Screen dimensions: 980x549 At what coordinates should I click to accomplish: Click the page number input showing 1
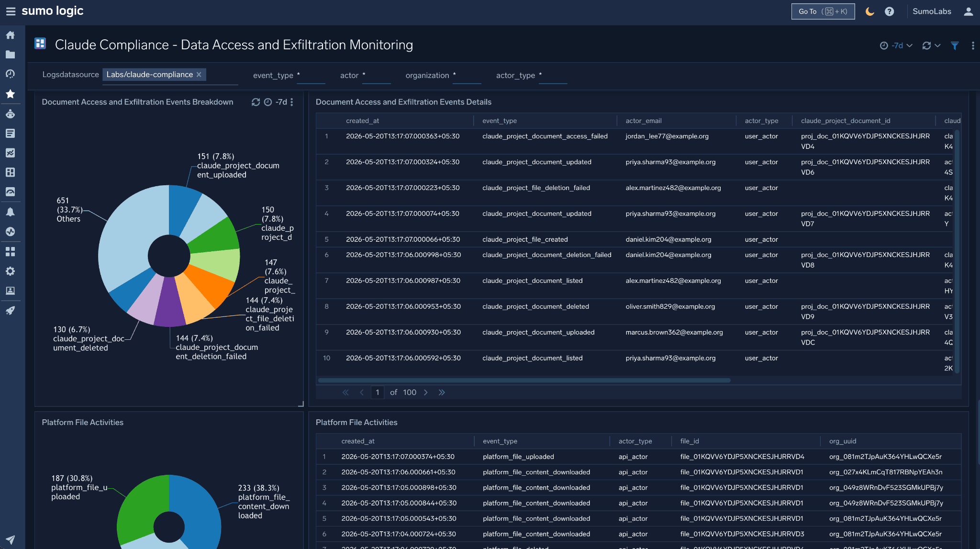[x=378, y=392]
